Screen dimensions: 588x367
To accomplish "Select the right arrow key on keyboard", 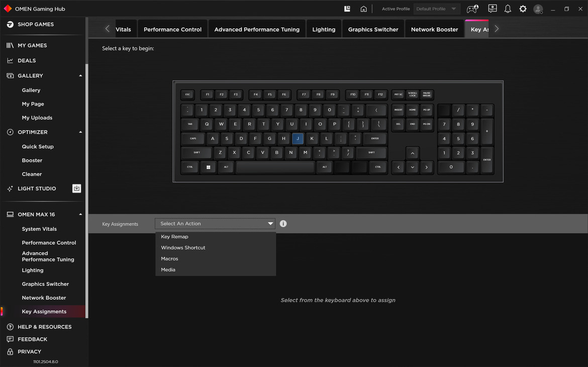I will [x=426, y=167].
